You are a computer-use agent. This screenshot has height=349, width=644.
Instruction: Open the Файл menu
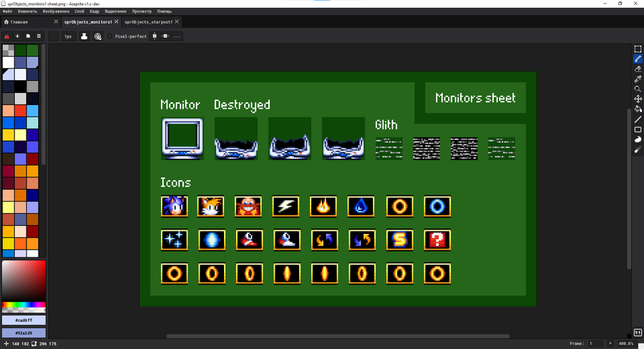pos(7,11)
